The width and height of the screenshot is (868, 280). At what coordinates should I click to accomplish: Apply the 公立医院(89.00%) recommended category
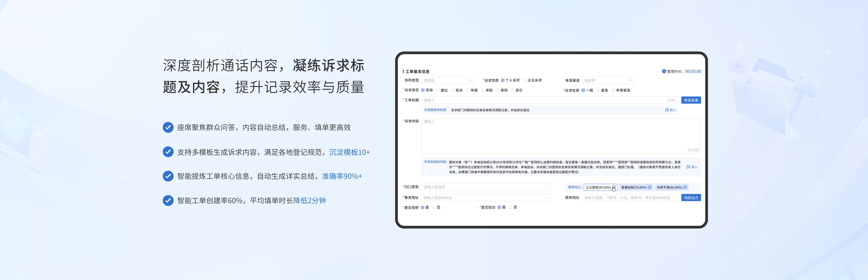(600, 187)
